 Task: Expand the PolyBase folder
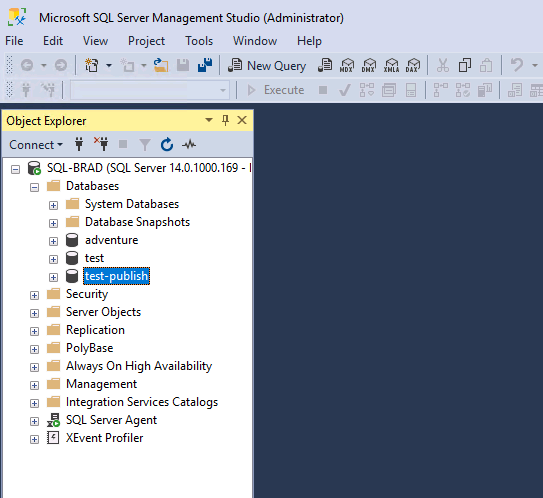tap(34, 349)
